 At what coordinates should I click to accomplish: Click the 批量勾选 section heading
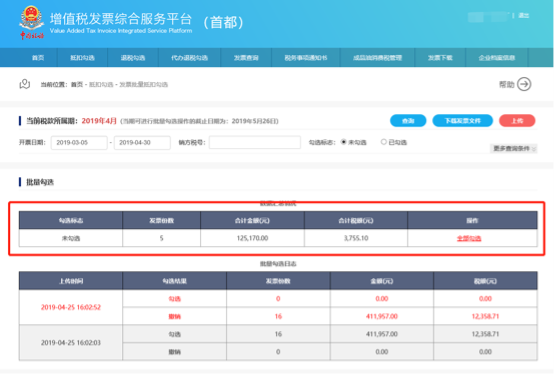[40, 182]
